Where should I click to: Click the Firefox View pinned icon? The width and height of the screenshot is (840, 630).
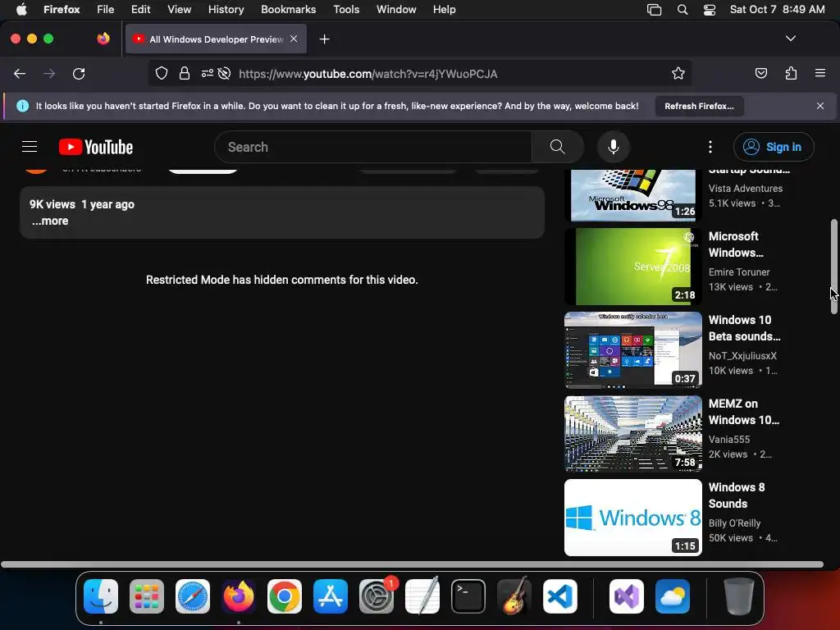(x=103, y=39)
